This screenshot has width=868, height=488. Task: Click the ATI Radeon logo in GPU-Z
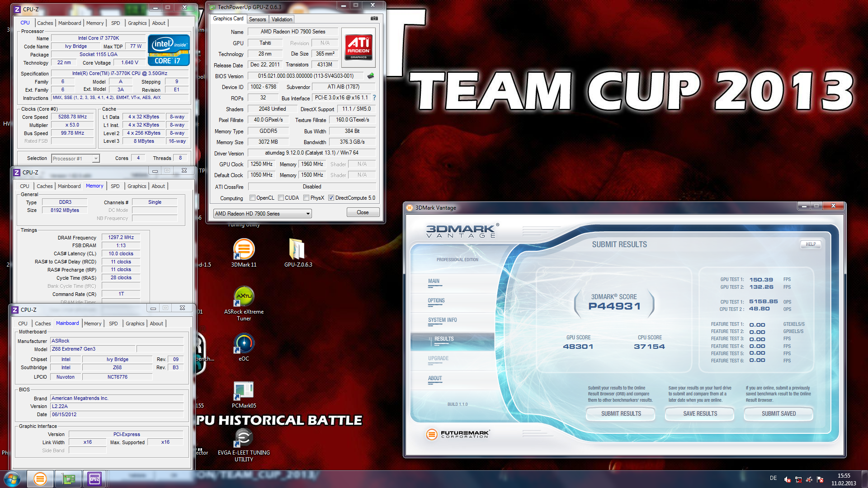pos(359,47)
